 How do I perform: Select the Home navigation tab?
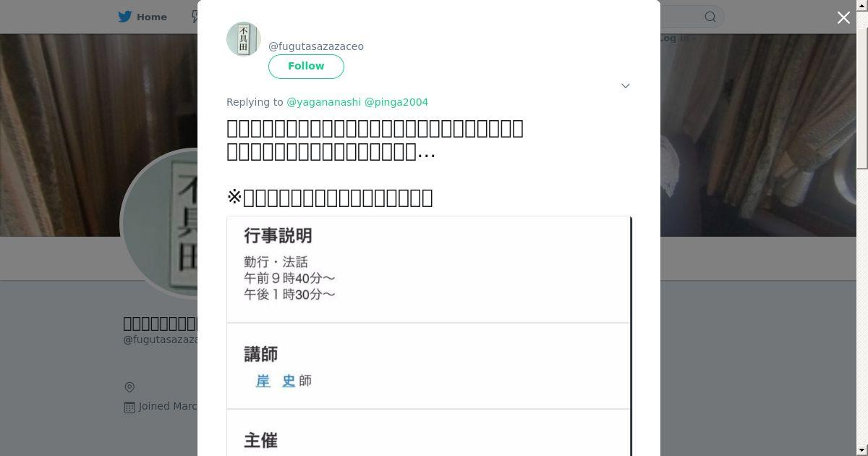[x=143, y=17]
